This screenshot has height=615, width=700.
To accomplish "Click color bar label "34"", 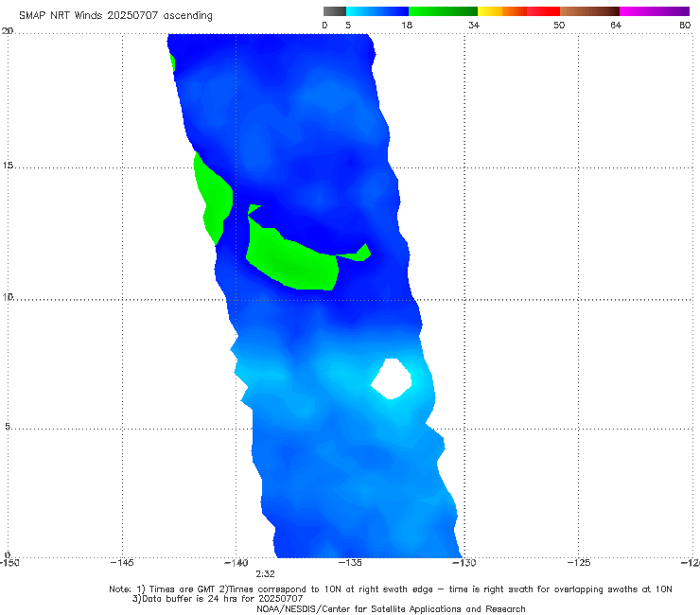I will (x=474, y=25).
